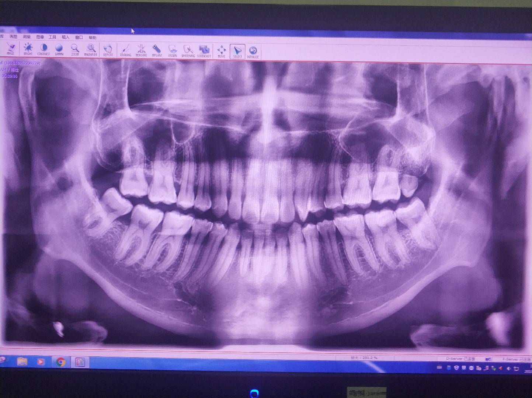Image resolution: width=532 pixels, height=398 pixels.
Task: Launch the media player taskbar icon
Action: pos(41,362)
